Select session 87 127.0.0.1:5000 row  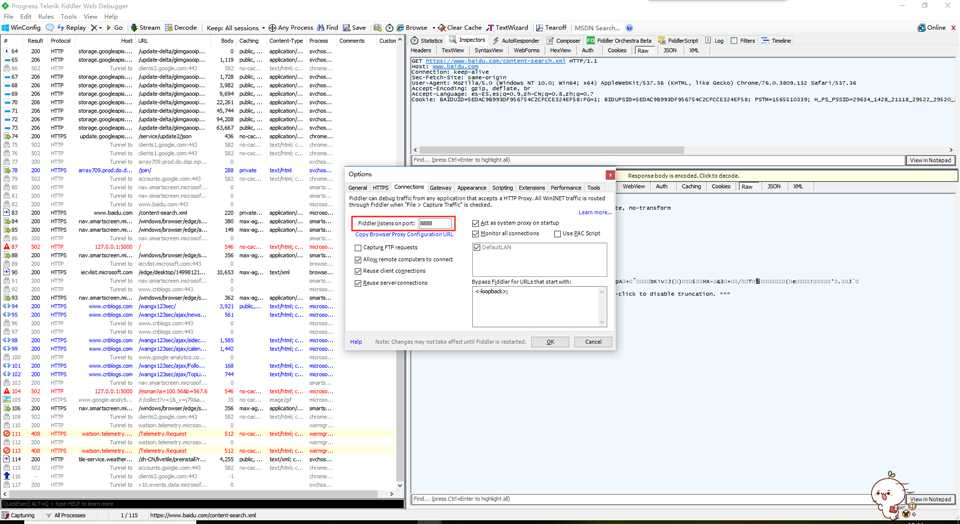click(x=200, y=247)
